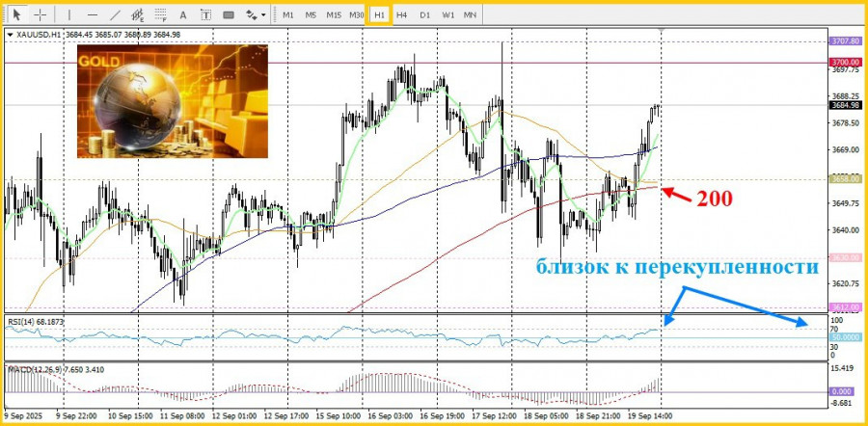
Task: Switch to the MN monthly timeframe
Action: pos(470,14)
